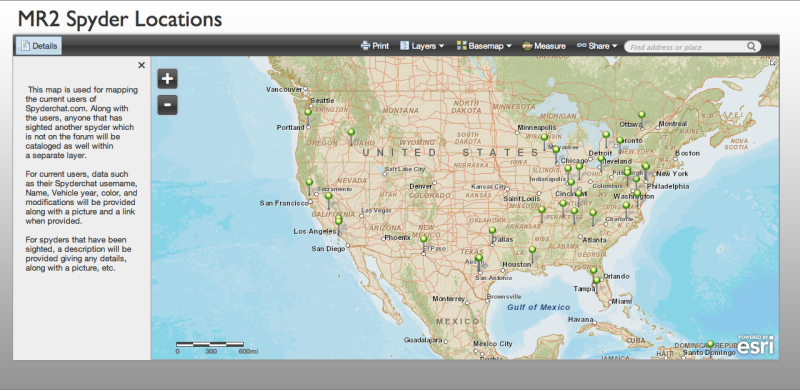Screen dimensions: 800x390
Task: Close the details side panel
Action: pyautogui.click(x=141, y=65)
